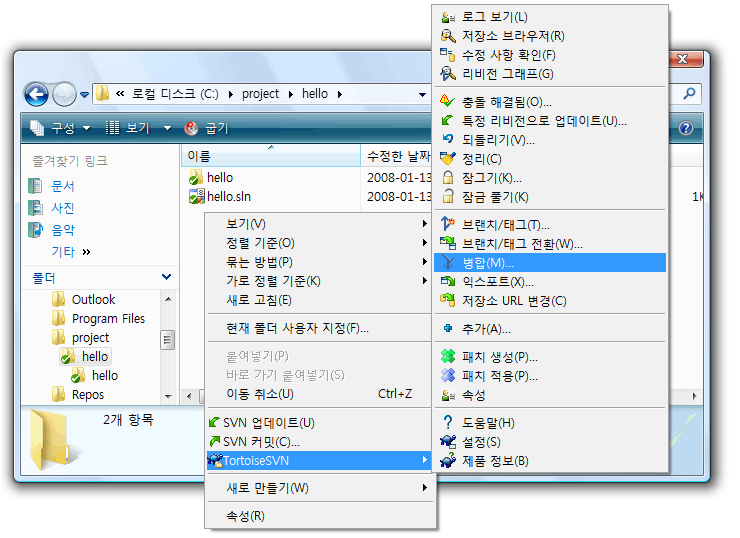This screenshot has width=740, height=538.
Task: Click the 로그 보기(L) icon in submenu
Action: [x=447, y=17]
